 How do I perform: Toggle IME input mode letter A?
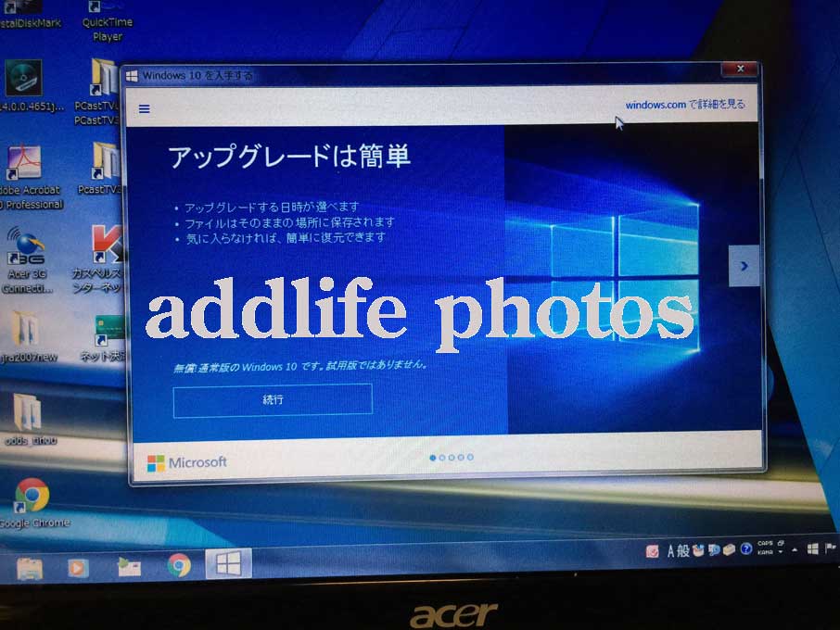coord(670,550)
